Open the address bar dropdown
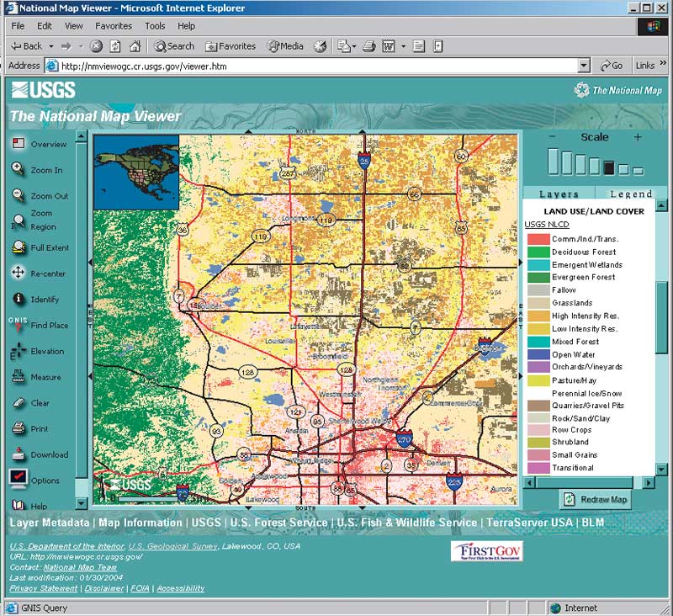 click(x=584, y=66)
